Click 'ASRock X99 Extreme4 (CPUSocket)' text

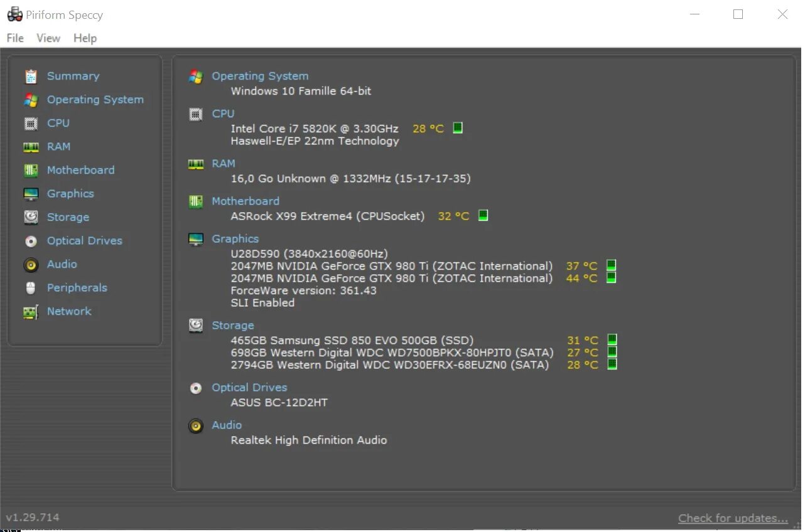pyautogui.click(x=327, y=216)
